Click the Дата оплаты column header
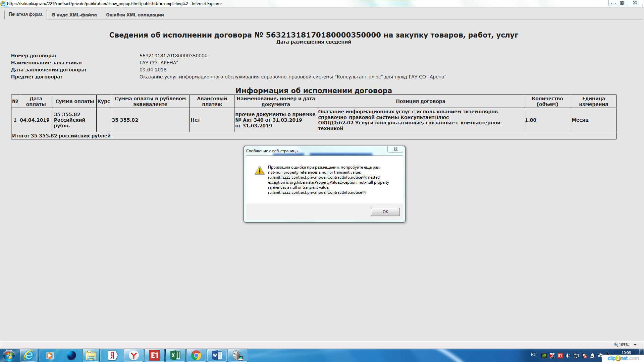 (36, 101)
